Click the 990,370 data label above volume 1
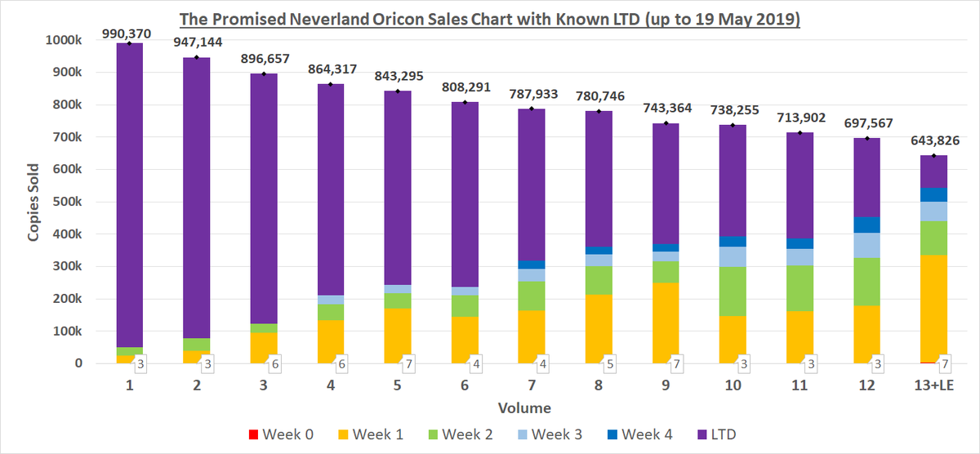The width and height of the screenshot is (980, 454). coord(128,33)
